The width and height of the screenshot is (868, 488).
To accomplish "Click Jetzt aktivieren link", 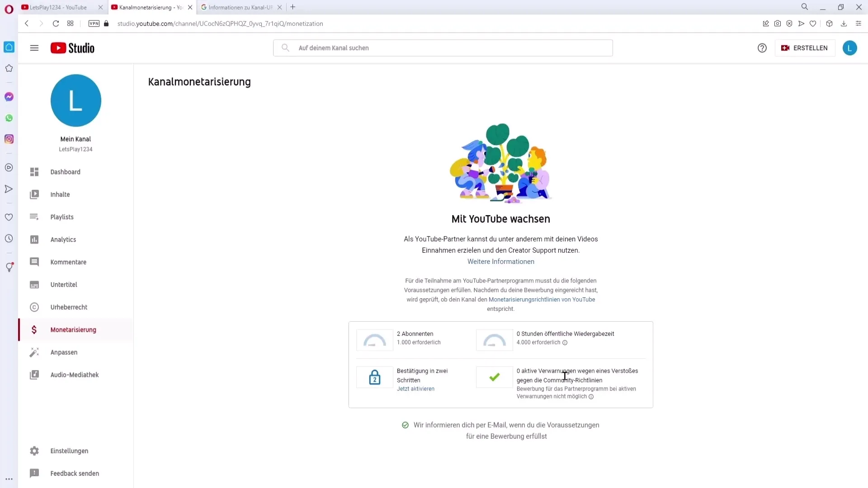I will pos(415,389).
